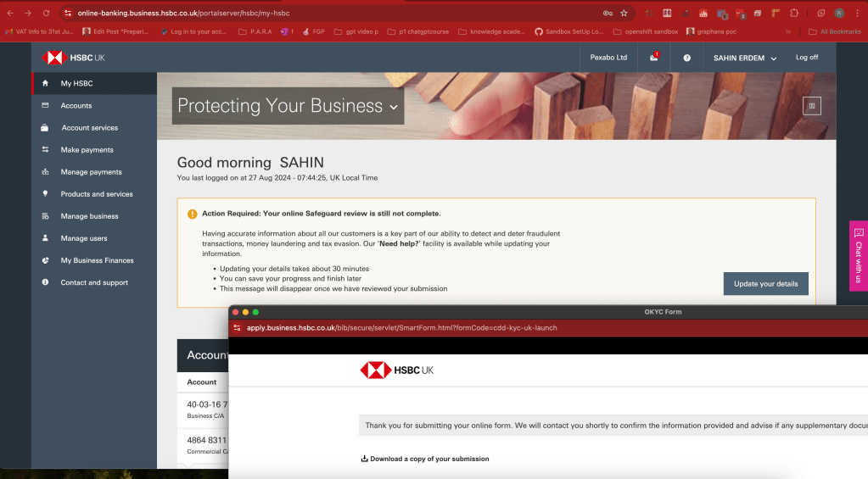
Task: Click the Account services briefcase icon
Action: [45, 128]
